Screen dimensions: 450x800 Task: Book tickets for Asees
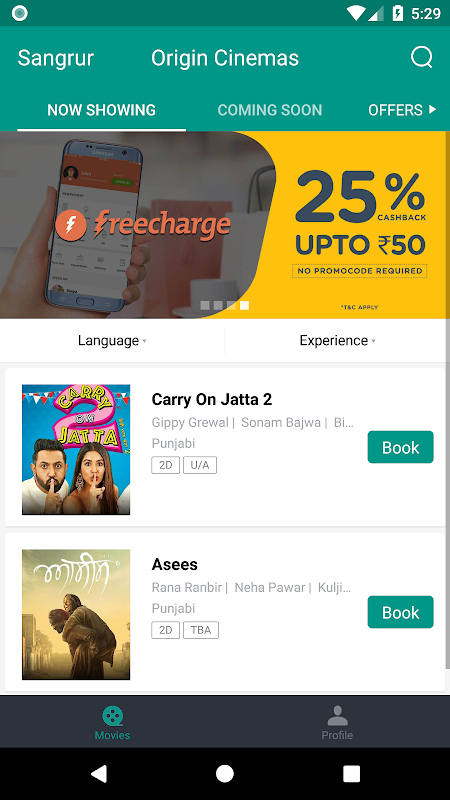coord(401,612)
